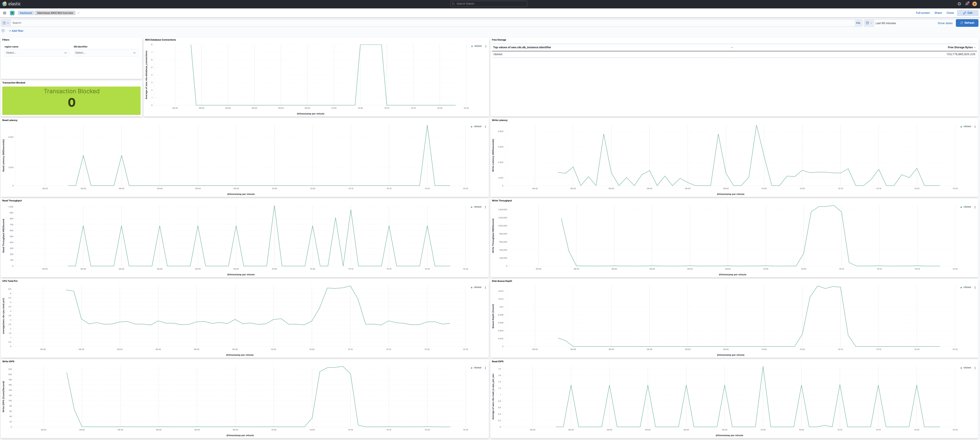Open panel options for Write Latency chart
The height and width of the screenshot is (440, 980).
point(975,126)
